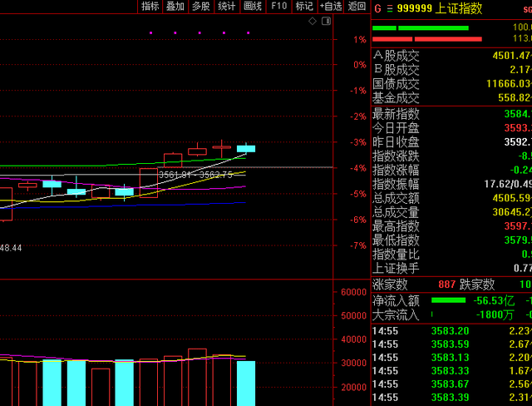The width and height of the screenshot is (532, 406).
Task: Click the diamond icon above the chart
Action: 313,22
